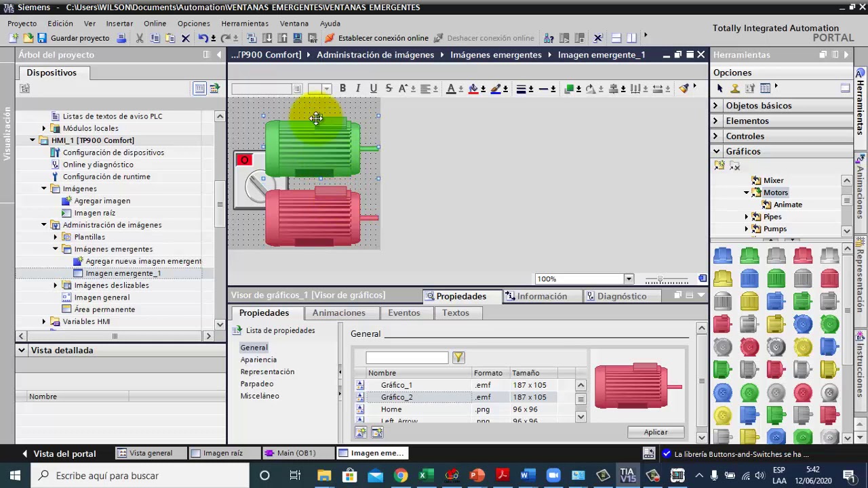Toggle bold text formatting
Image resolution: width=868 pixels, height=488 pixels.
pyautogui.click(x=342, y=88)
